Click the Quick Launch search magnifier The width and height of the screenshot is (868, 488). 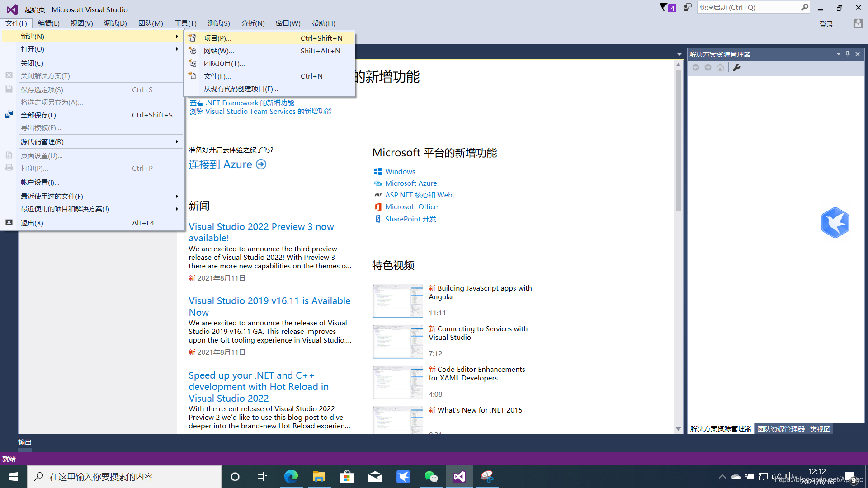pyautogui.click(x=805, y=7)
